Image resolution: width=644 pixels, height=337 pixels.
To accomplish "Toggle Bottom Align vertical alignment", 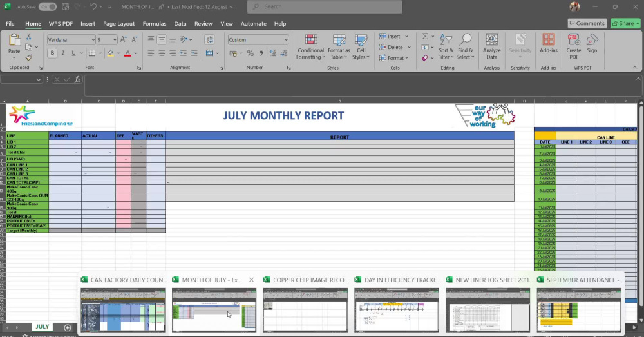I will point(173,39).
